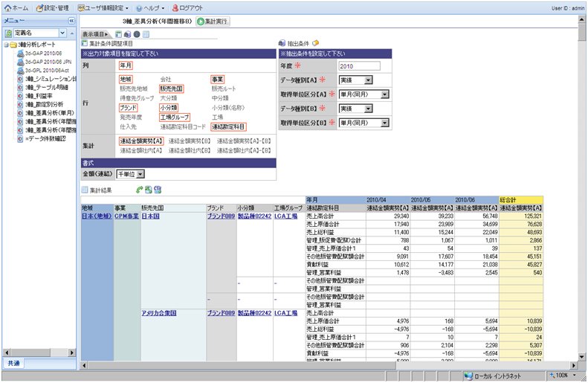
Task: Click the 日本(地域) link in results
Action: click(97, 216)
